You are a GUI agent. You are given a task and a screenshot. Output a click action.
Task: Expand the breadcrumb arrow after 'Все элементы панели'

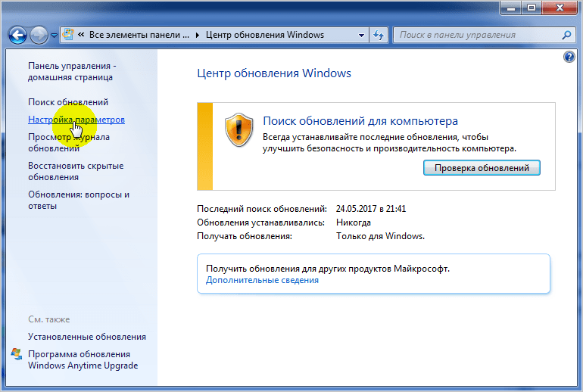pos(197,36)
